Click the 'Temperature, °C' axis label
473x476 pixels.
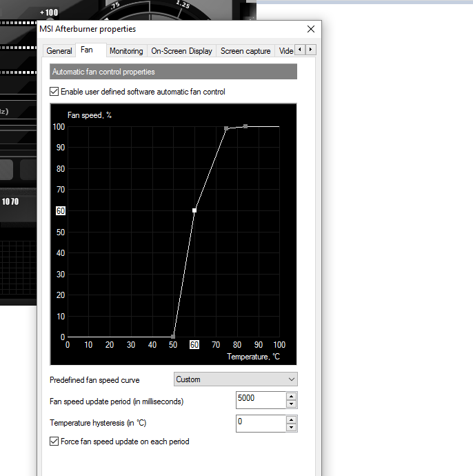(x=253, y=357)
